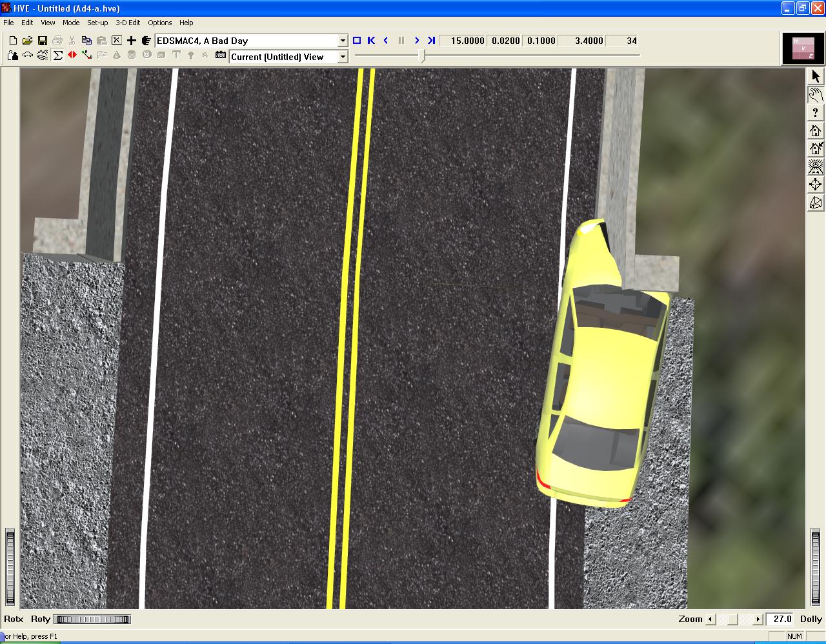826x644 pixels.
Task: Click the save floppy disk icon
Action: pos(43,41)
